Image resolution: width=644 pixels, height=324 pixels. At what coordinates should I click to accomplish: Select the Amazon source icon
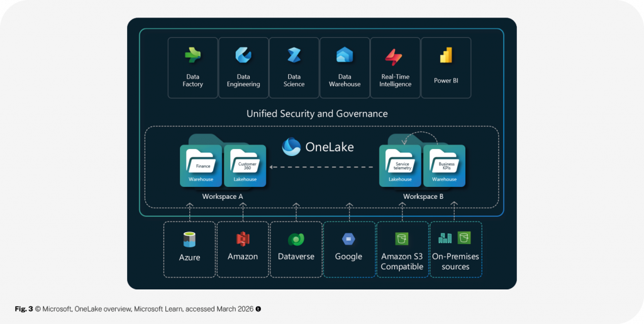click(243, 240)
